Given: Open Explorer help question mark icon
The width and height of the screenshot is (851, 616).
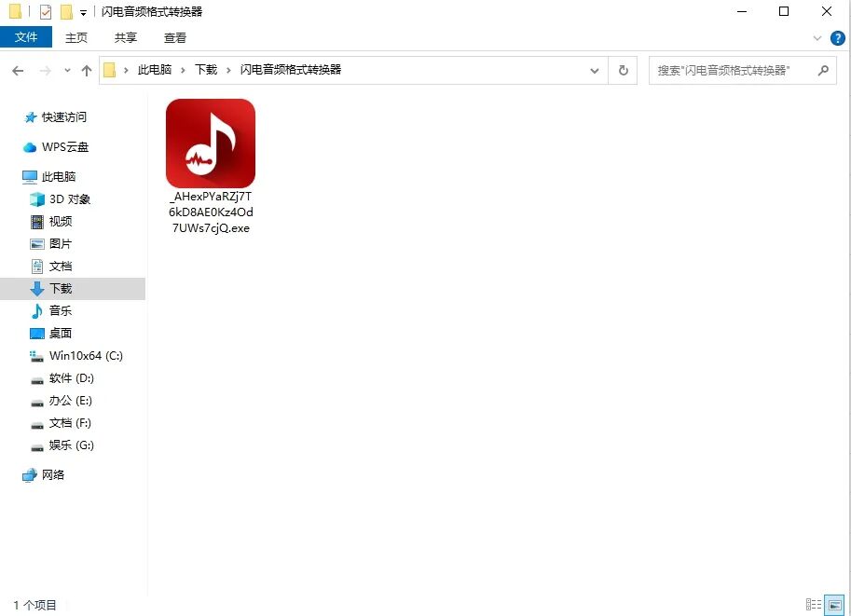Looking at the screenshot, I should pos(837,38).
